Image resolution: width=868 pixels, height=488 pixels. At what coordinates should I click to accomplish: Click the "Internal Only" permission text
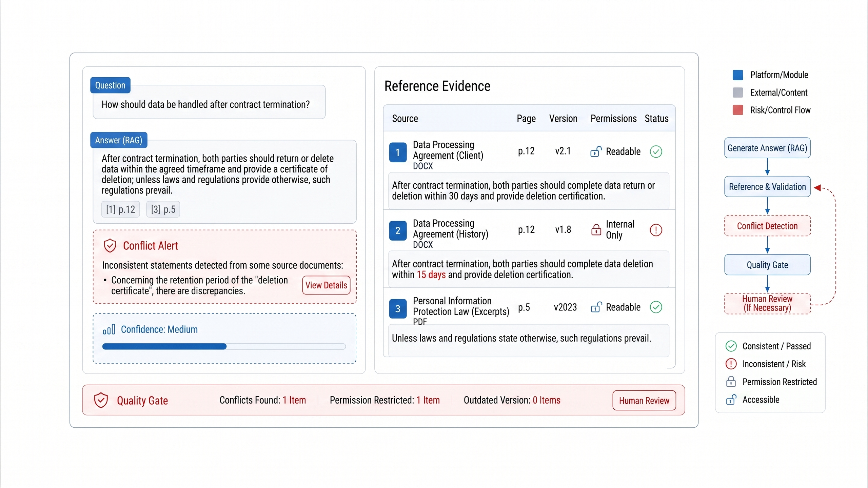pyautogui.click(x=620, y=230)
